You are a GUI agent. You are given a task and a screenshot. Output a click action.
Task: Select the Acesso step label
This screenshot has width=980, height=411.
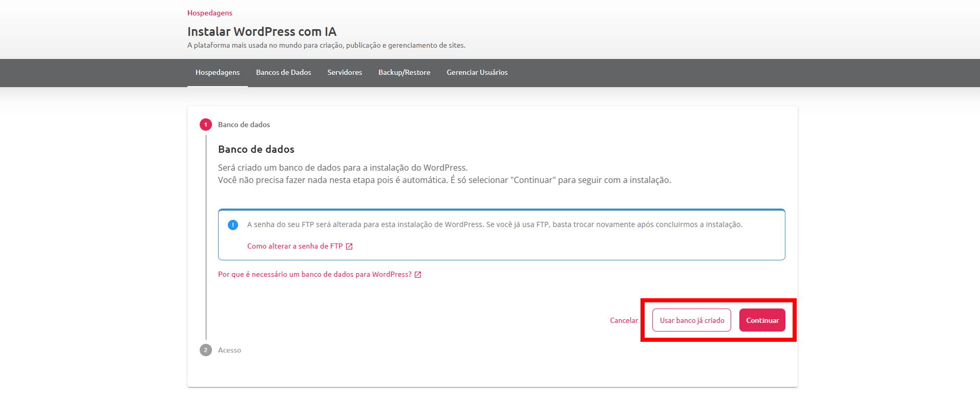coord(229,350)
